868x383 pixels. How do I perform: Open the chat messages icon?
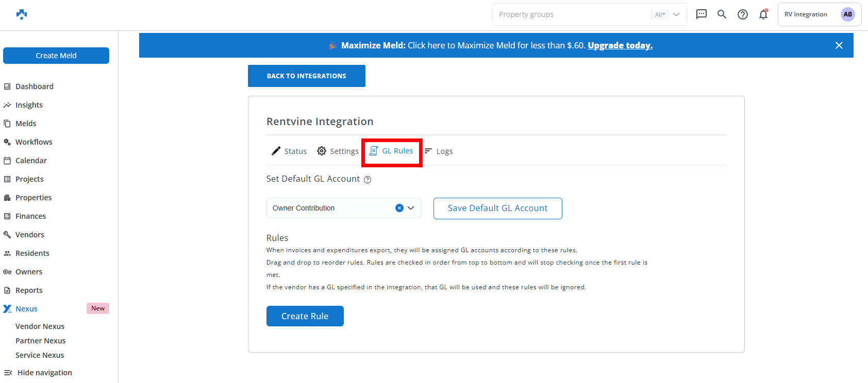(701, 14)
